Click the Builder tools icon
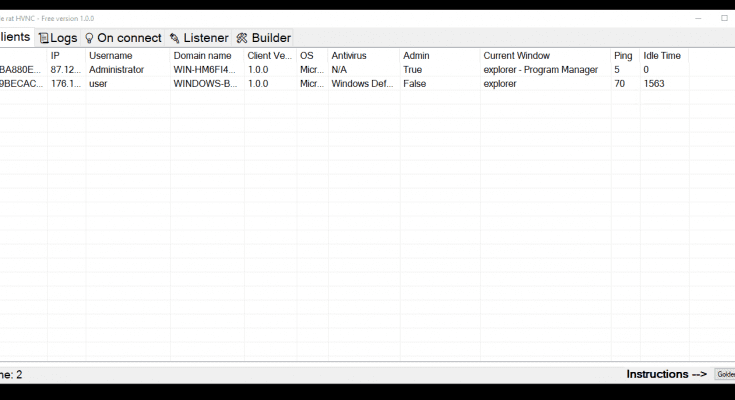The width and height of the screenshot is (735, 400). tap(242, 38)
